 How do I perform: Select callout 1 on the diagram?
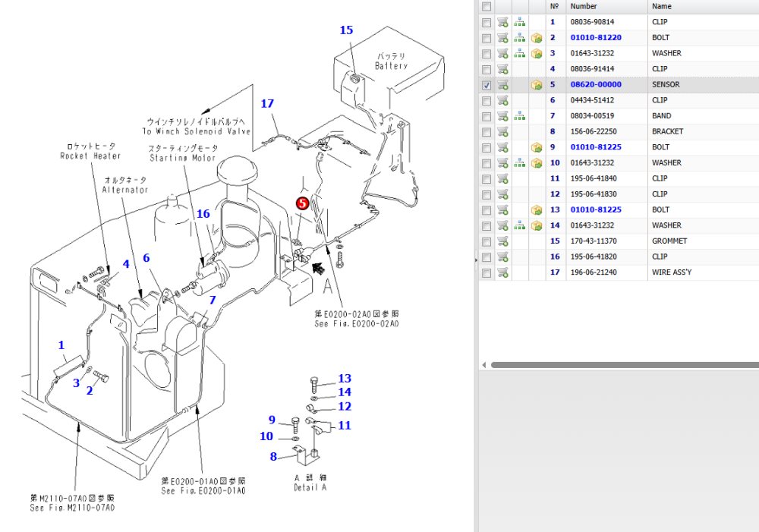[61, 345]
